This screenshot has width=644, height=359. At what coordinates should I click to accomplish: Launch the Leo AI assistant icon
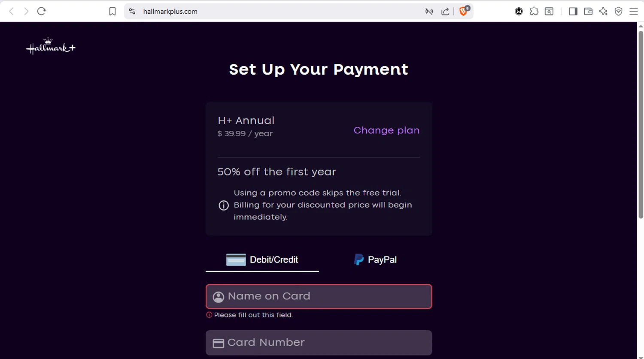603,12
